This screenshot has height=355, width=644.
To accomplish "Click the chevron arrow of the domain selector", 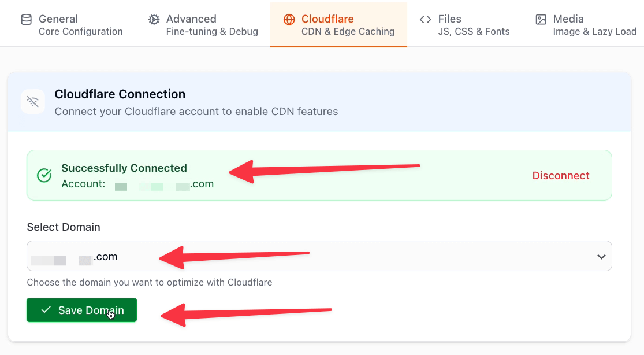I will click(x=601, y=257).
